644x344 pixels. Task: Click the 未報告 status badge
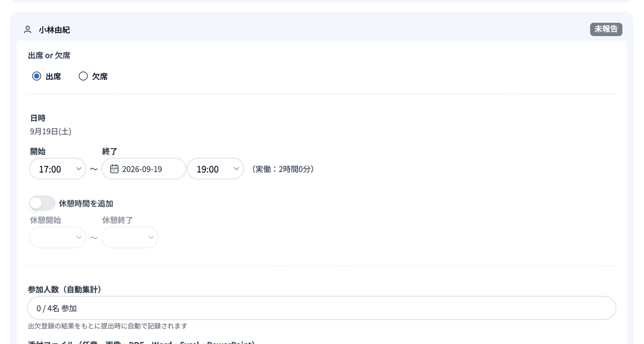606,29
